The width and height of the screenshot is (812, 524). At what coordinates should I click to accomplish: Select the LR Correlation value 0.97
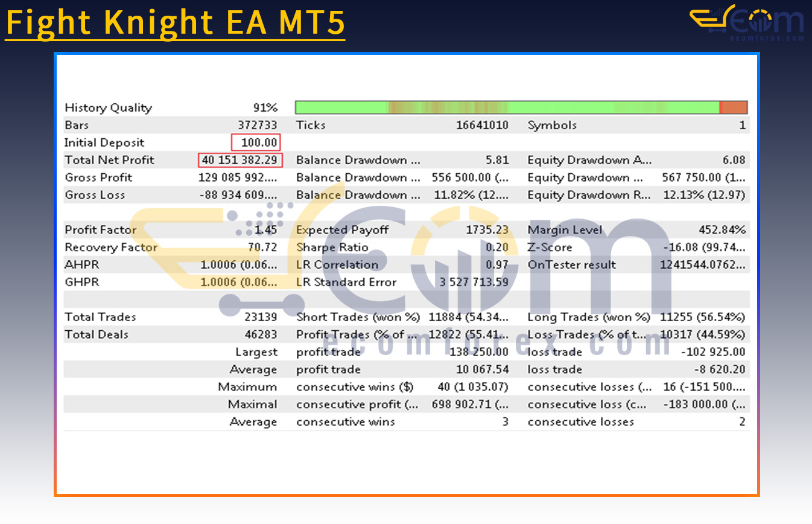click(498, 266)
